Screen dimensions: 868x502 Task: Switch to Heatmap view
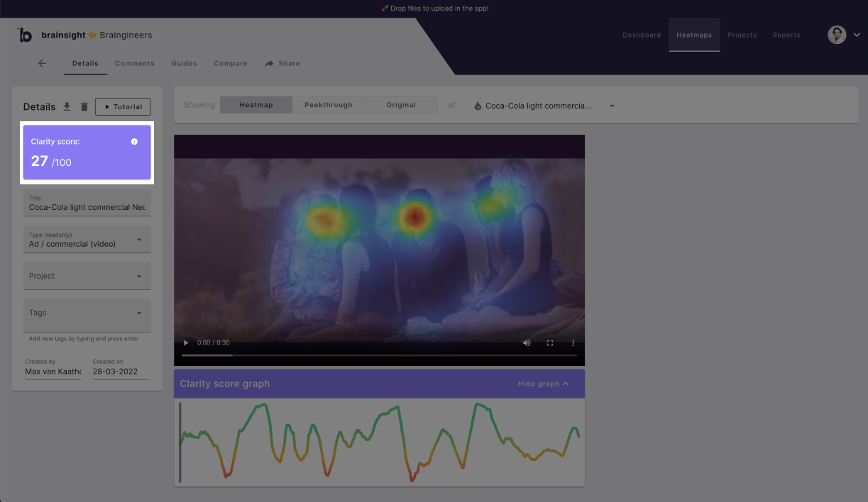click(x=256, y=105)
